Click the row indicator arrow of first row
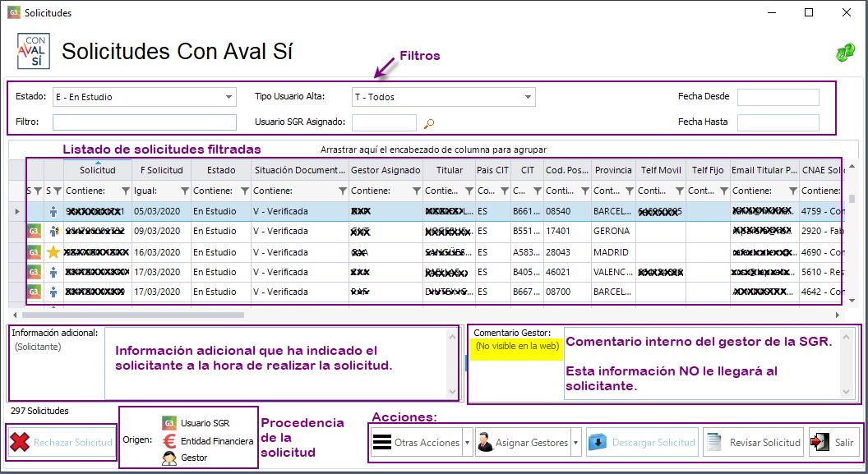The width and height of the screenshot is (868, 474). (x=17, y=211)
